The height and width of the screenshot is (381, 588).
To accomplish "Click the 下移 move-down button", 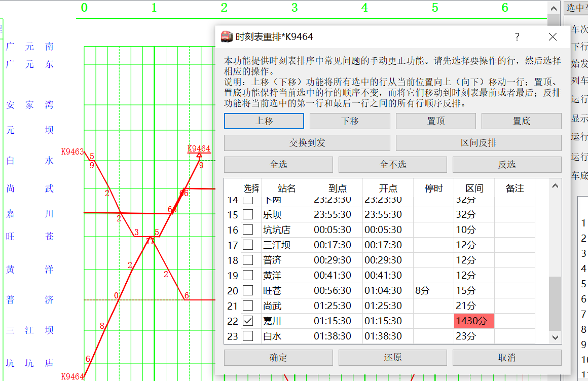I will [x=350, y=121].
